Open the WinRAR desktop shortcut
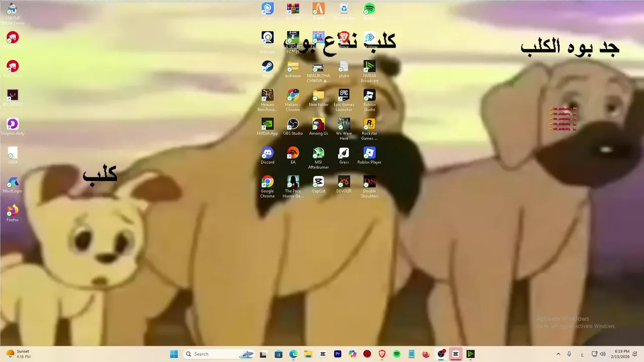This screenshot has height=362, width=644. pos(293,11)
